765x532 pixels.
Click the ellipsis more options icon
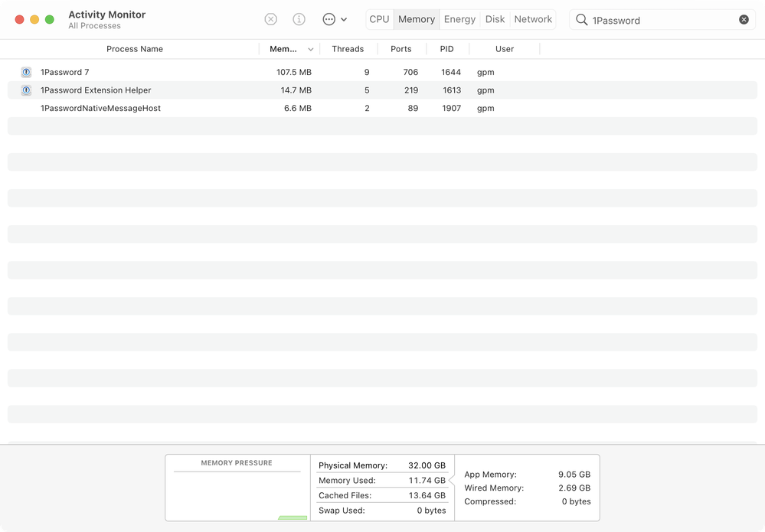pyautogui.click(x=329, y=20)
